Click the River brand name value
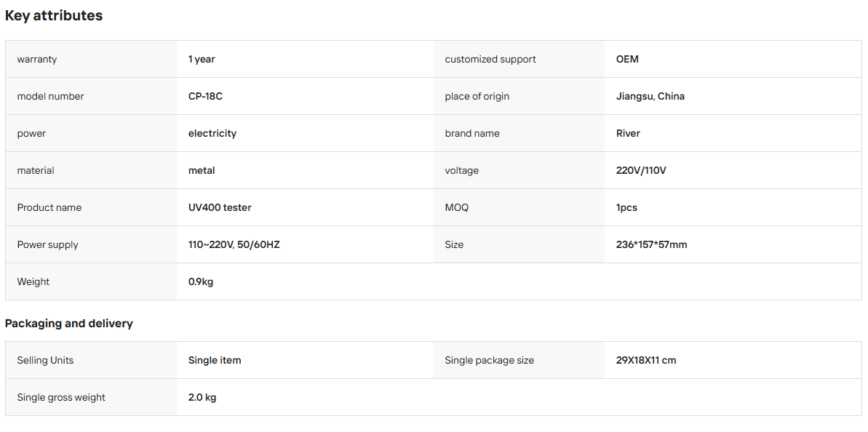868x432 pixels. pyautogui.click(x=628, y=133)
